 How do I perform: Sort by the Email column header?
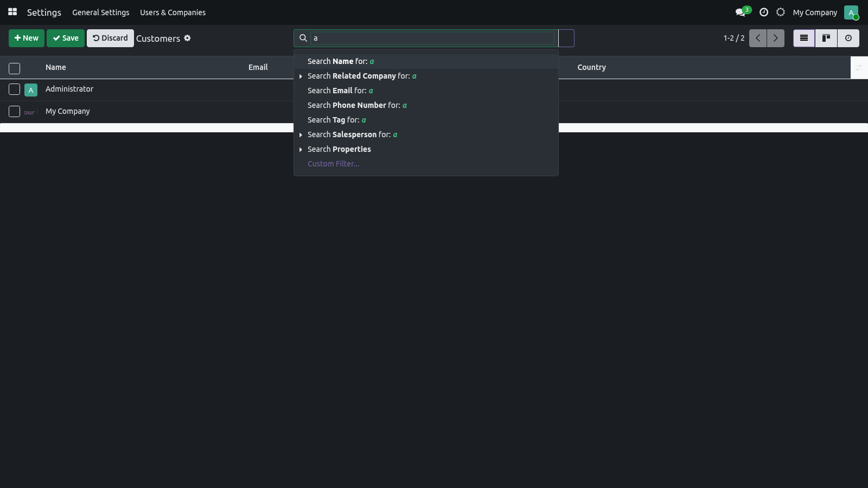tap(258, 67)
